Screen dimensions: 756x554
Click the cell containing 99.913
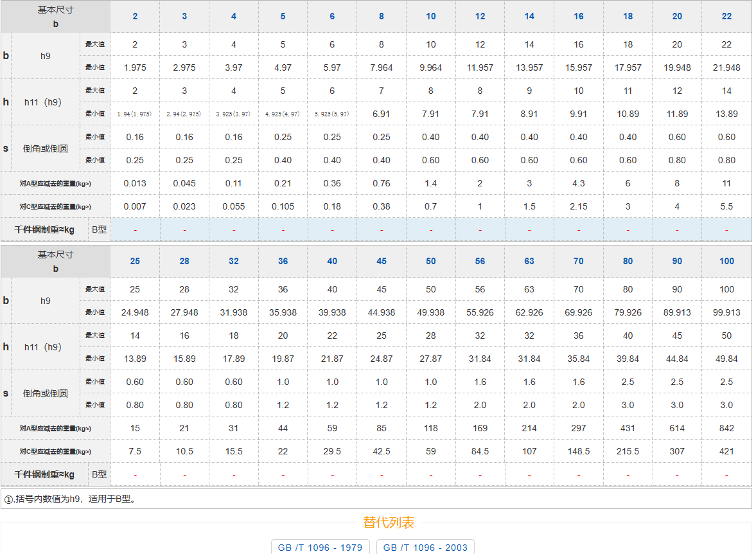click(726, 312)
